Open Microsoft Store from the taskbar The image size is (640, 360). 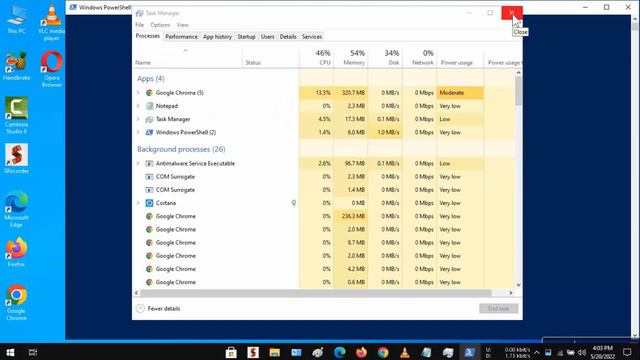click(231, 352)
